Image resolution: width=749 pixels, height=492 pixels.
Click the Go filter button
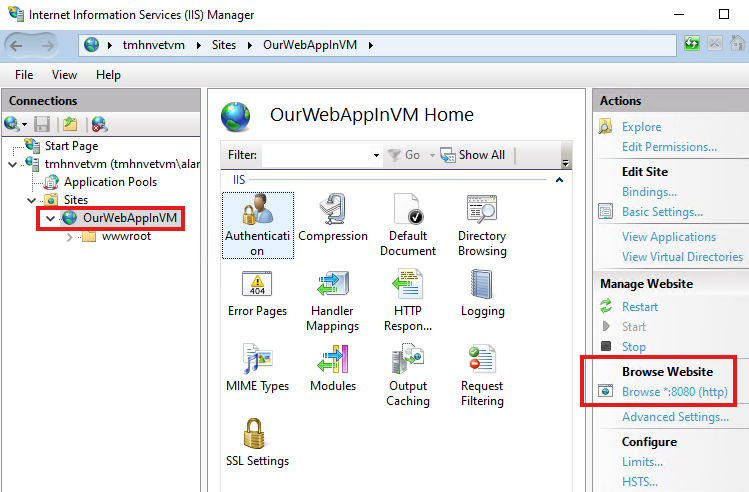pos(404,155)
